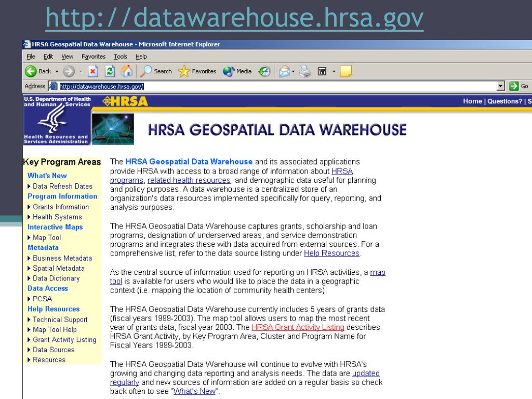Open the Questions? header link
The image size is (532, 399).
coord(504,101)
